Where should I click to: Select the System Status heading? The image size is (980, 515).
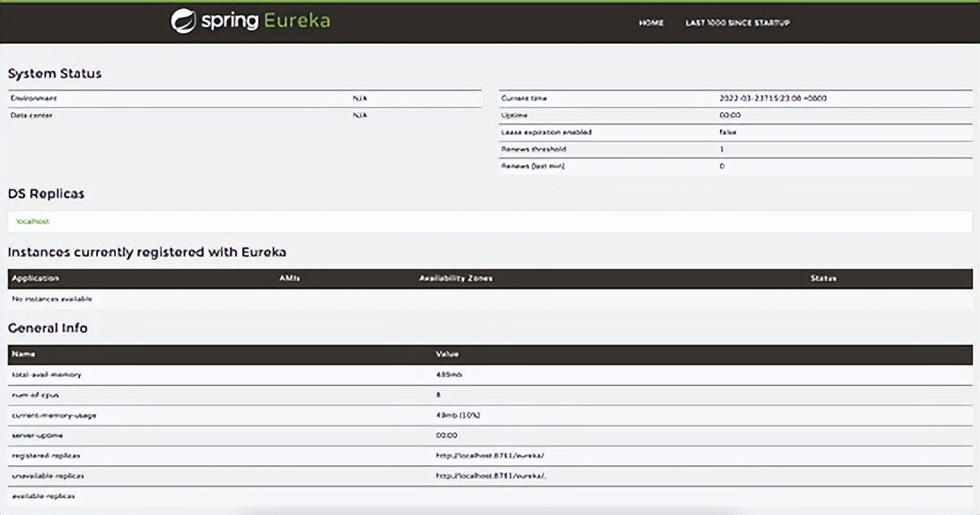[54, 73]
